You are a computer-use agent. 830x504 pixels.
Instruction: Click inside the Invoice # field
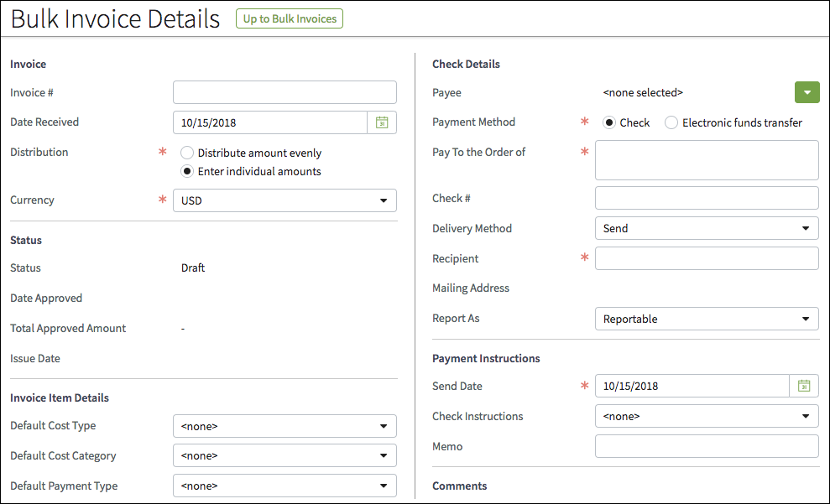(x=284, y=92)
